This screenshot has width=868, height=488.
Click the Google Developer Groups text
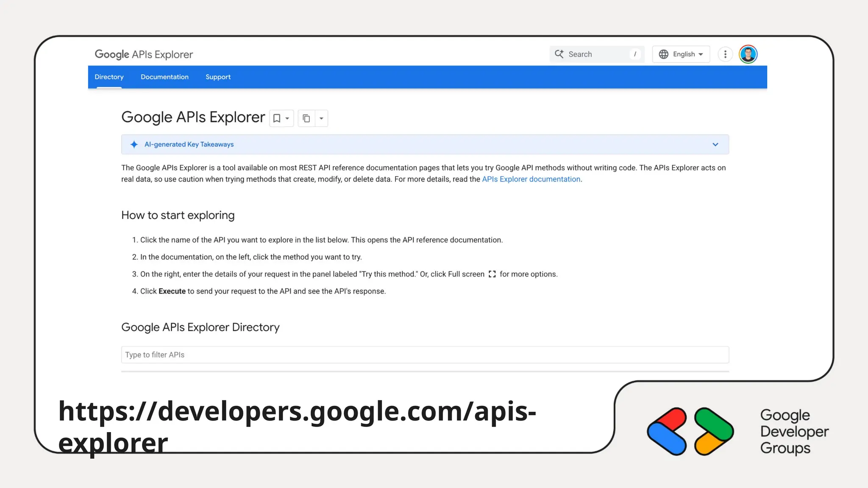[794, 431]
